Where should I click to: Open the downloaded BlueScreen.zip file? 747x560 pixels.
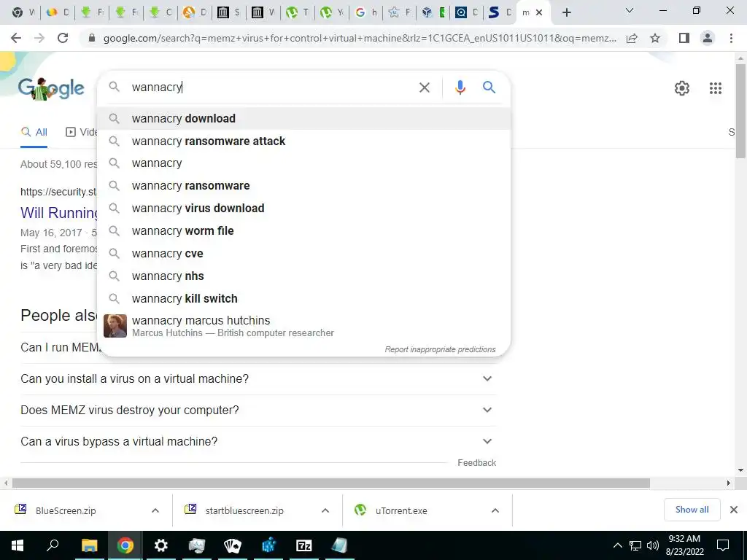coord(66,510)
